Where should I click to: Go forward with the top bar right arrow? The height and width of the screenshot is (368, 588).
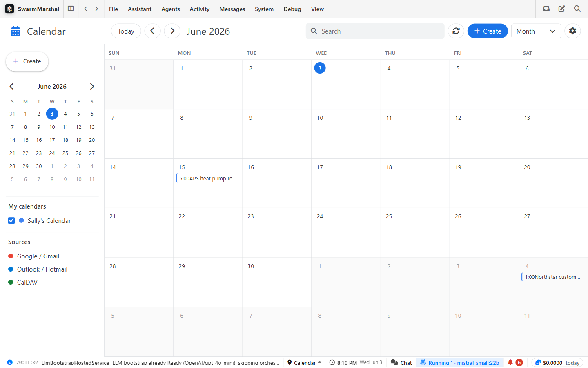97,9
